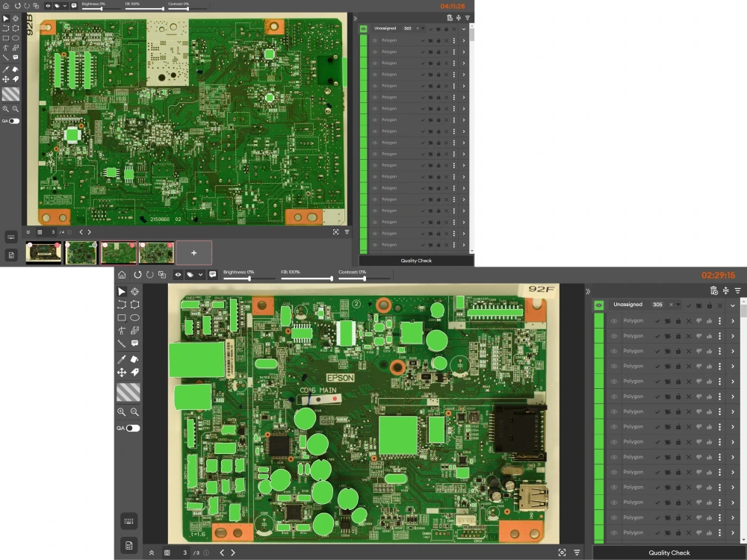This screenshot has height=560, width=747.
Task: Select the Polygon annotation tool
Action: tap(134, 304)
